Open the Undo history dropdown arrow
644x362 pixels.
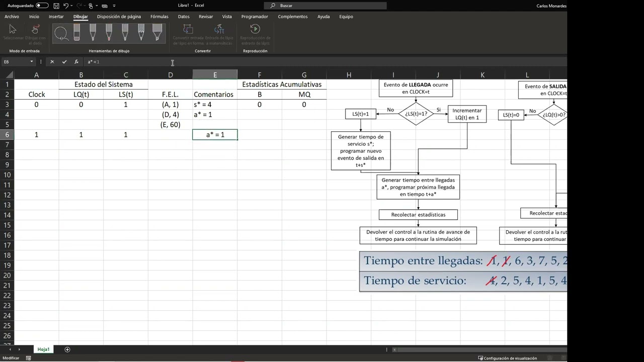pyautogui.click(x=71, y=6)
